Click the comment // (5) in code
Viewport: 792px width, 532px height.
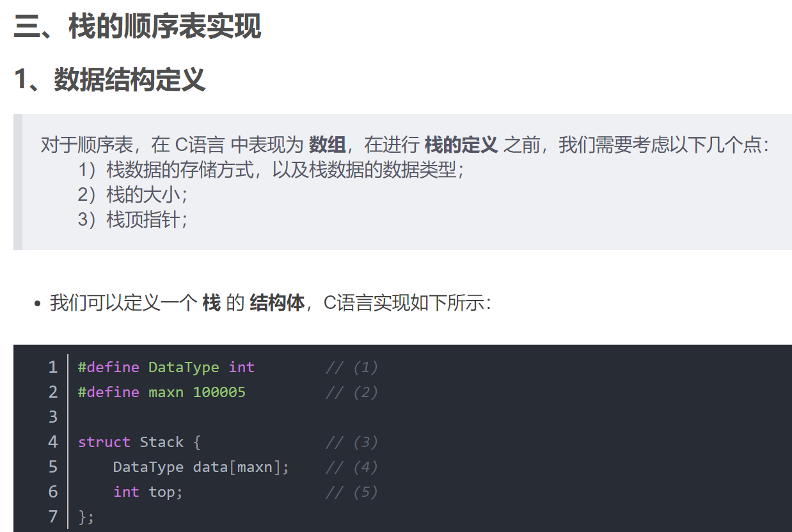tap(352, 492)
